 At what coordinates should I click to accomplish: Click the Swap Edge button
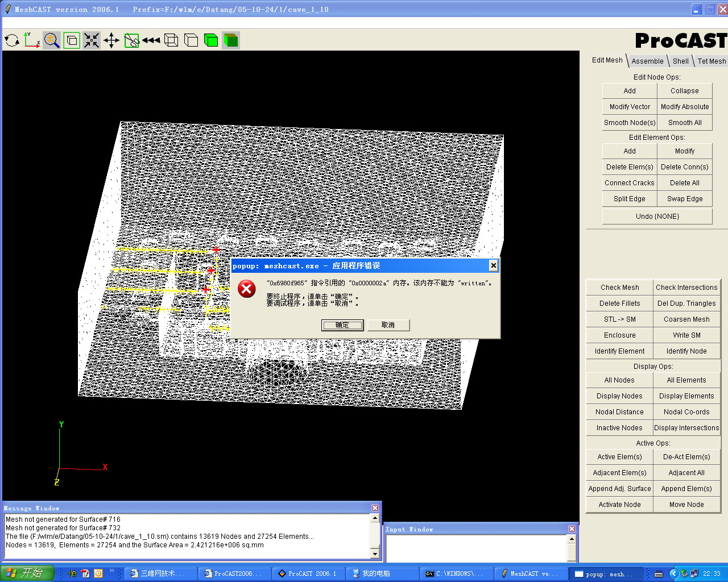coord(685,199)
